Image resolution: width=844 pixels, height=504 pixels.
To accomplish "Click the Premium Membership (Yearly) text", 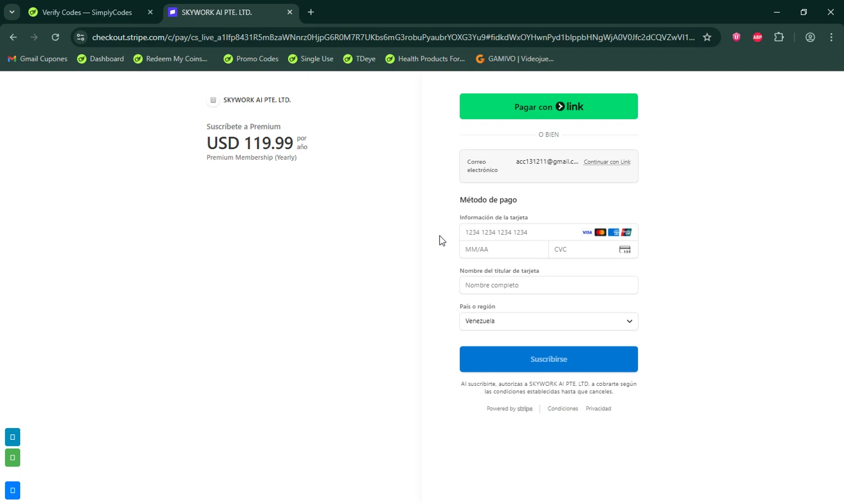I will (252, 157).
